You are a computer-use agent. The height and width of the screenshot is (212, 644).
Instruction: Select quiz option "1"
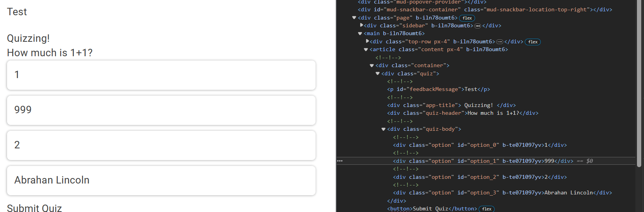point(161,75)
